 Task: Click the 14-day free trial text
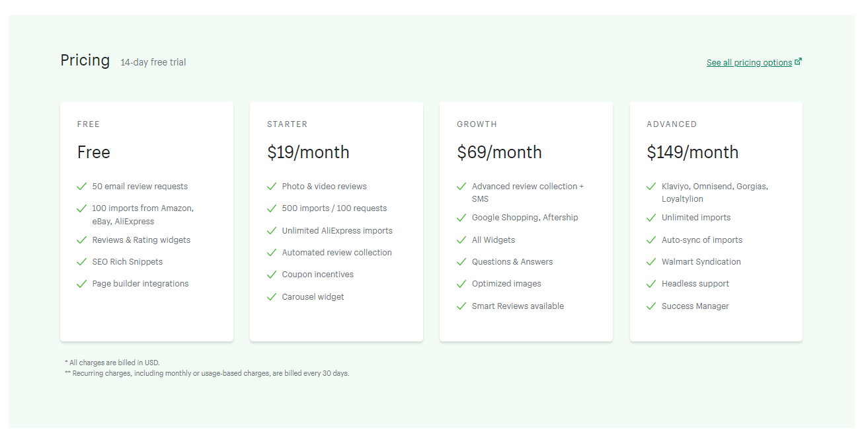[153, 63]
